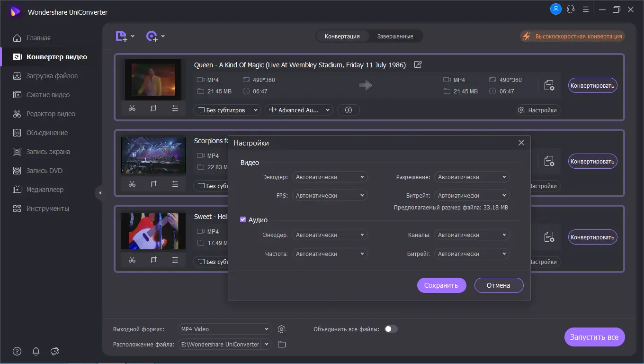The height and width of the screenshot is (364, 644).
Task: Open the user account icon
Action: pyautogui.click(x=555, y=9)
